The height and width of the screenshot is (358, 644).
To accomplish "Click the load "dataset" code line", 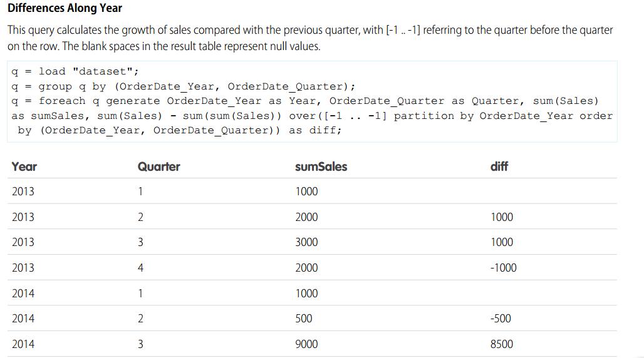I will pos(75,71).
